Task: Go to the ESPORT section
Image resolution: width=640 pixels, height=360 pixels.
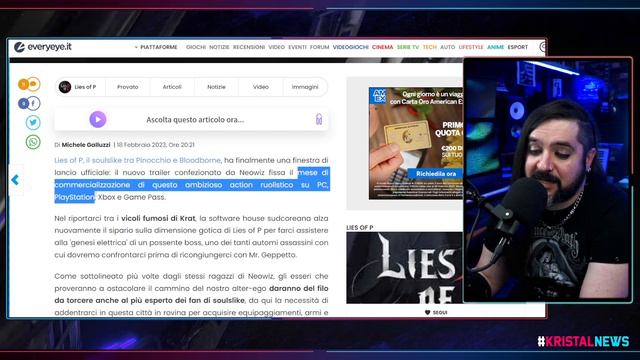Action: 518,47
